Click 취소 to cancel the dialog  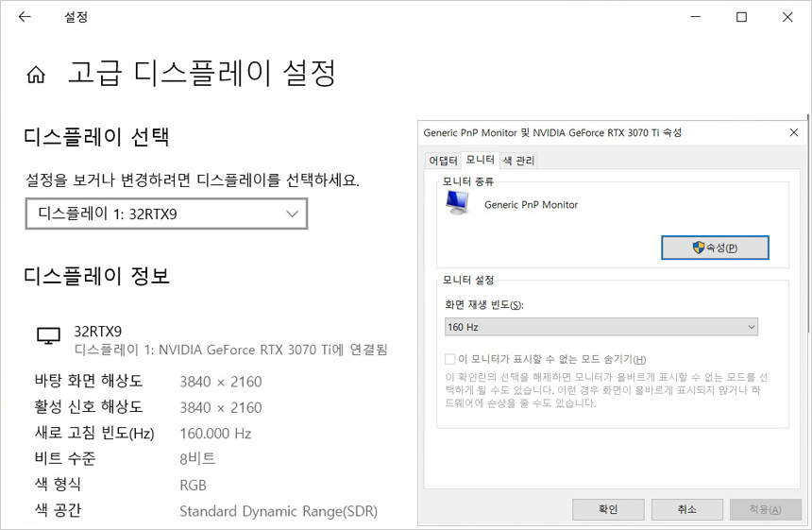[686, 509]
